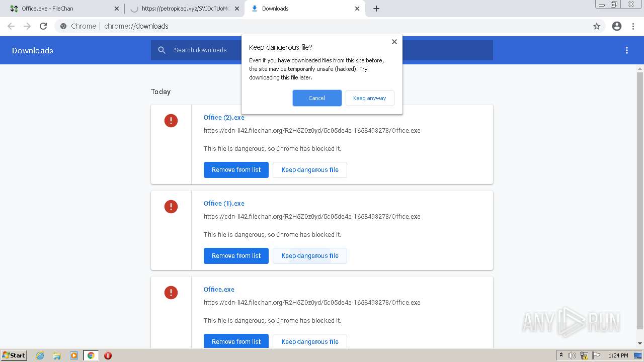Open the Chrome profile avatar menu
This screenshot has width=644, height=362.
point(617,26)
